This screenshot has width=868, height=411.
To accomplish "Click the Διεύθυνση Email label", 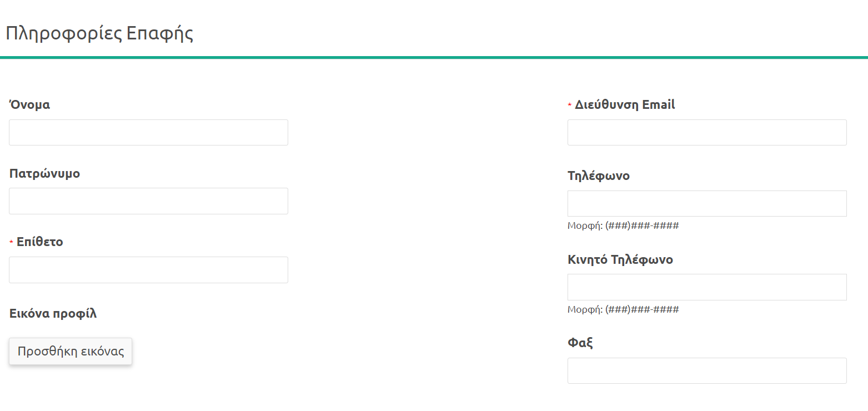I will (x=625, y=104).
